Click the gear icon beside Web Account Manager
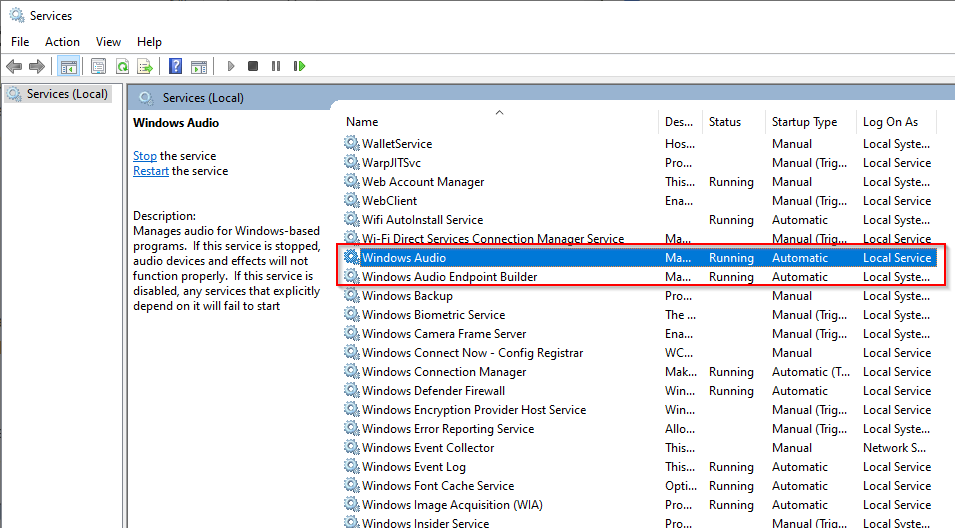This screenshot has height=528, width=955. [351, 181]
